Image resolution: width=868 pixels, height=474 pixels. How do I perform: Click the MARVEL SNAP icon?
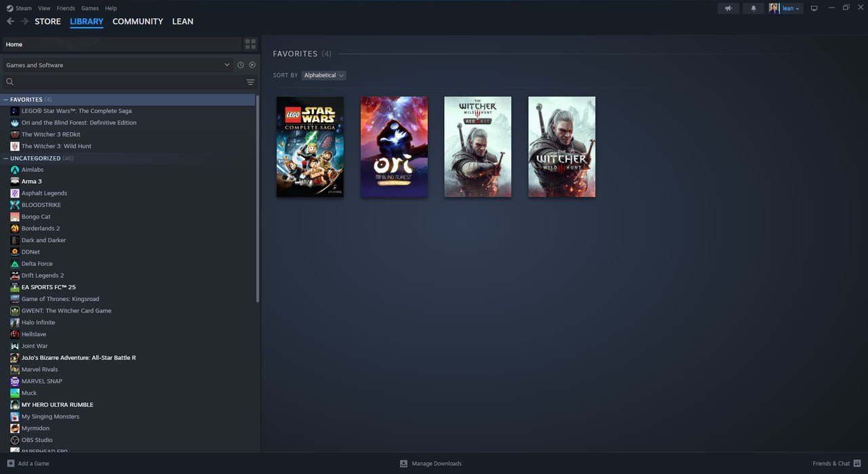[x=15, y=381]
